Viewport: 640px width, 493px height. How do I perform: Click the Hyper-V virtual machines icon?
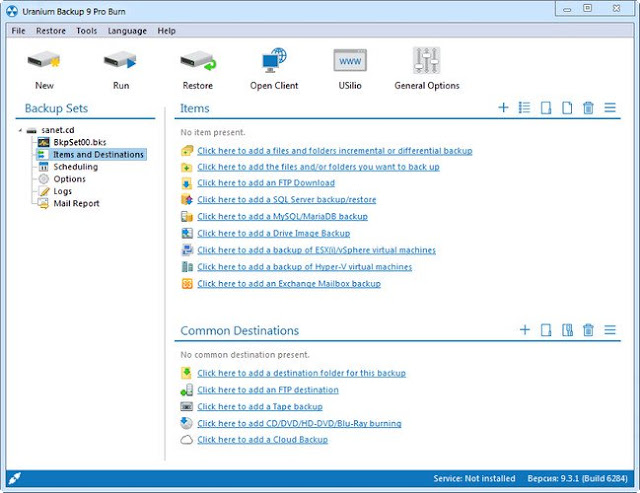[187, 267]
